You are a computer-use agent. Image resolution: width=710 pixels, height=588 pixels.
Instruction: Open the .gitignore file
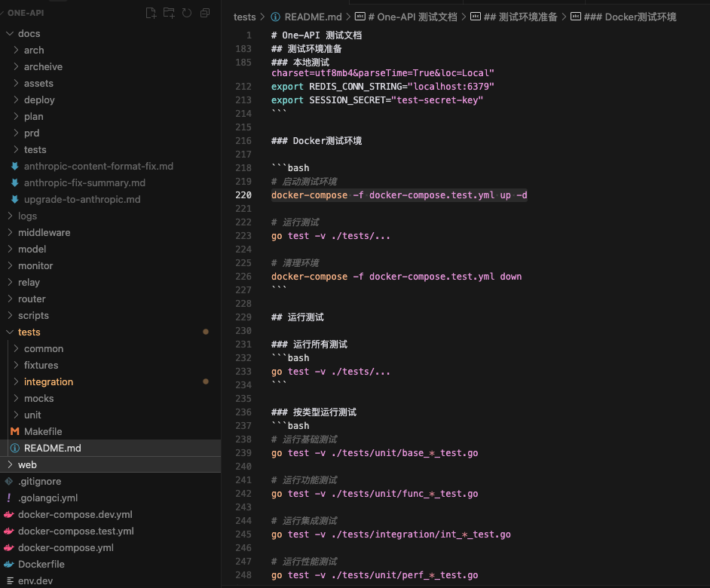pos(39,481)
